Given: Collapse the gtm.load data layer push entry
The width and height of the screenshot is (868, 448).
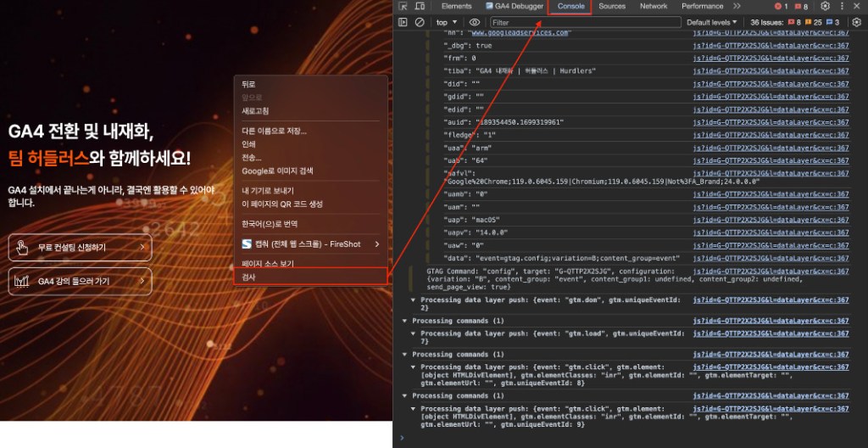Looking at the screenshot, I should point(413,333).
